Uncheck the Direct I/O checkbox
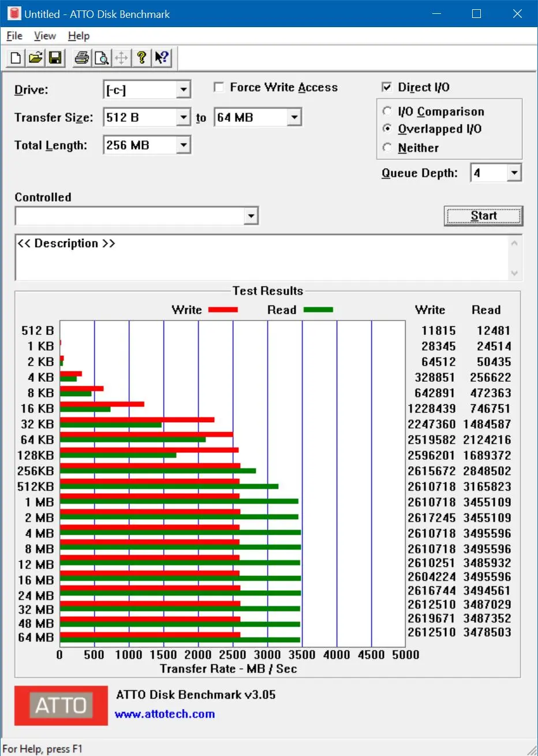The height and width of the screenshot is (756, 538). point(387,87)
